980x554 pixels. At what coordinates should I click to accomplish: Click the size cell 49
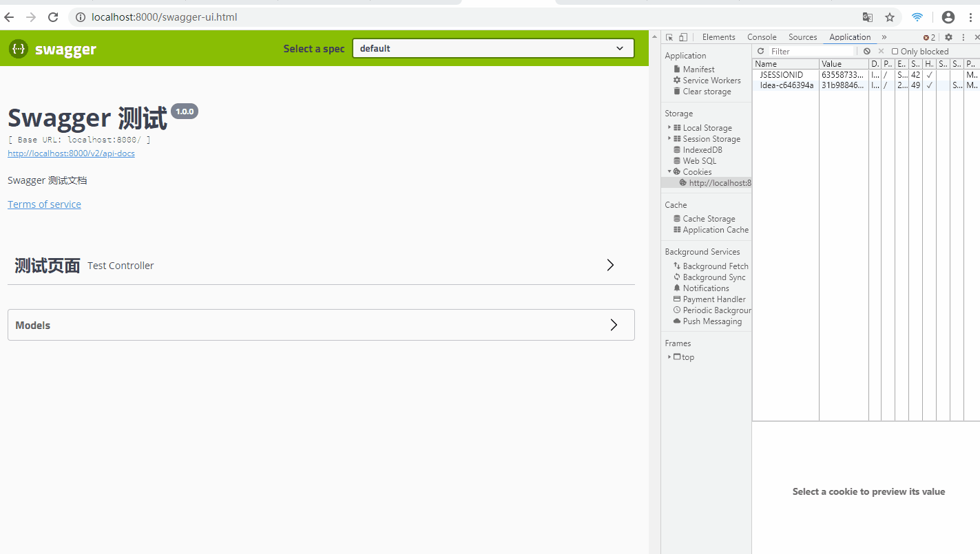point(915,85)
